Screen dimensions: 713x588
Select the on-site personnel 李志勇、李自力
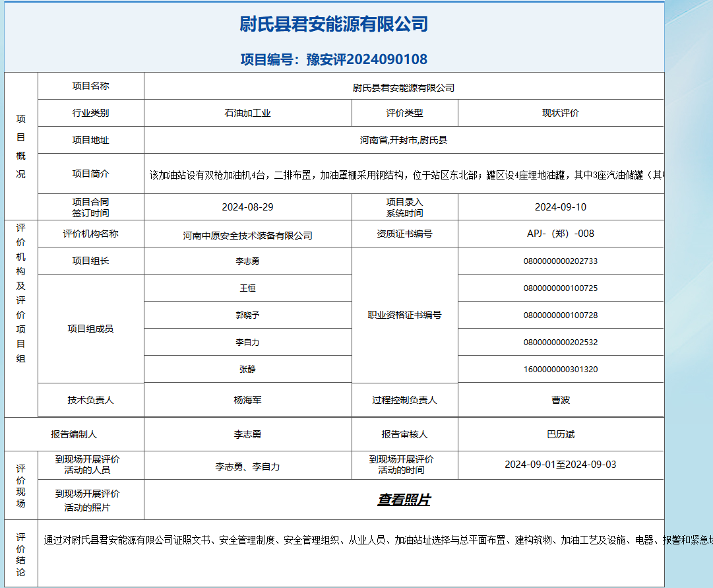coord(248,467)
